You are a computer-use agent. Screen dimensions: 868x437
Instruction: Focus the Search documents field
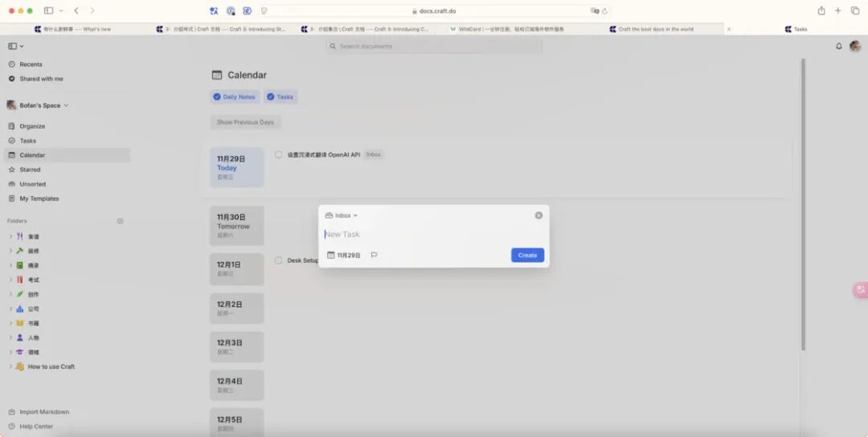point(434,47)
